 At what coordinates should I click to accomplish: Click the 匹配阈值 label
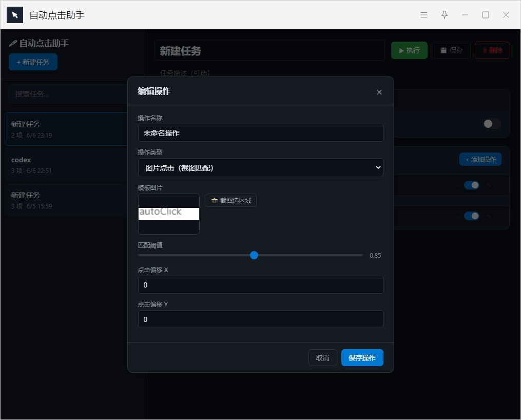coord(150,245)
